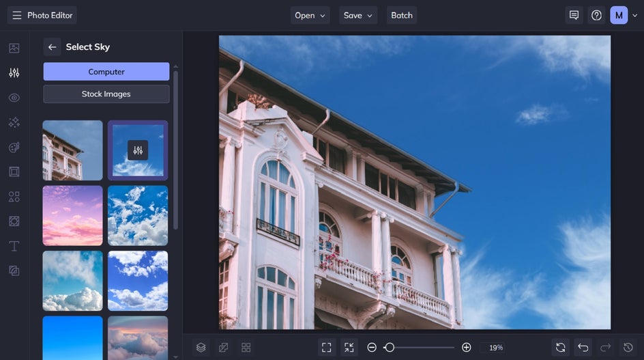
Task: Open the feedback comment icon
Action: coord(574,15)
